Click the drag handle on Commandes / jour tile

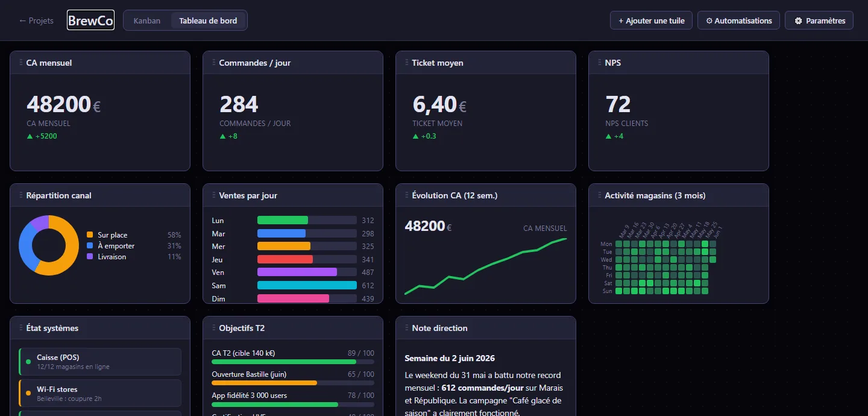pyautogui.click(x=214, y=63)
